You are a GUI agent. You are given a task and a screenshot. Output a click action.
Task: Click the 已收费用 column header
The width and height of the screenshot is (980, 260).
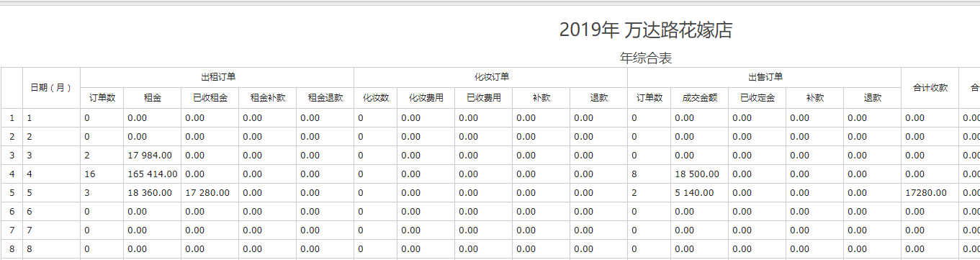coord(484,98)
